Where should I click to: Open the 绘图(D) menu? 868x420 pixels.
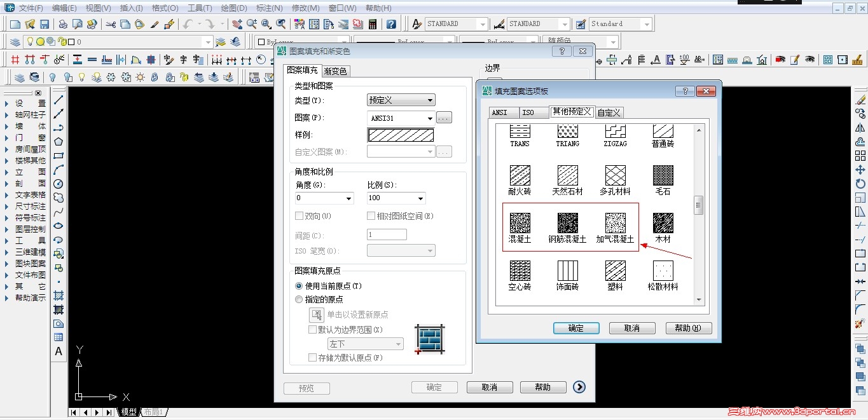[233, 8]
